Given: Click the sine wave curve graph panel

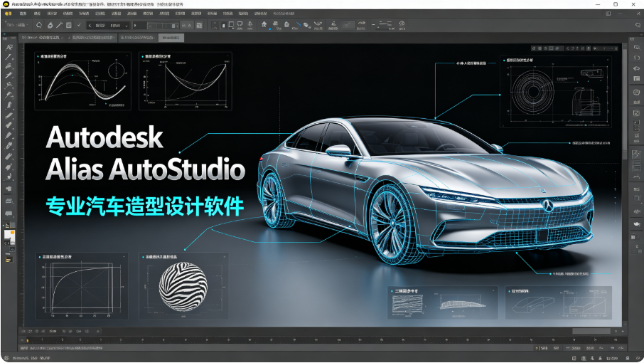Looking at the screenshot, I should 82,81.
